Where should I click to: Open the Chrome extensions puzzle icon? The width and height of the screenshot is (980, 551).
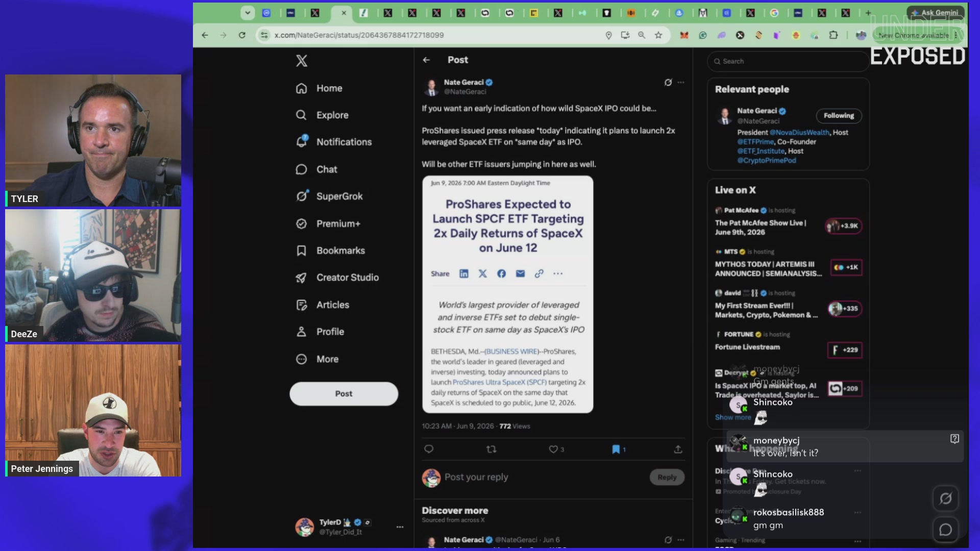tap(834, 35)
